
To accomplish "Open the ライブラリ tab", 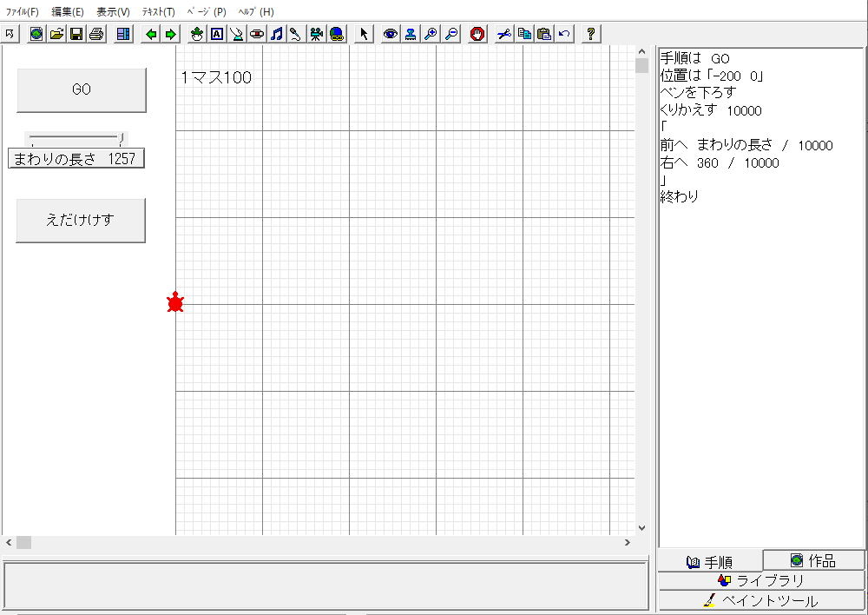I will (x=761, y=580).
